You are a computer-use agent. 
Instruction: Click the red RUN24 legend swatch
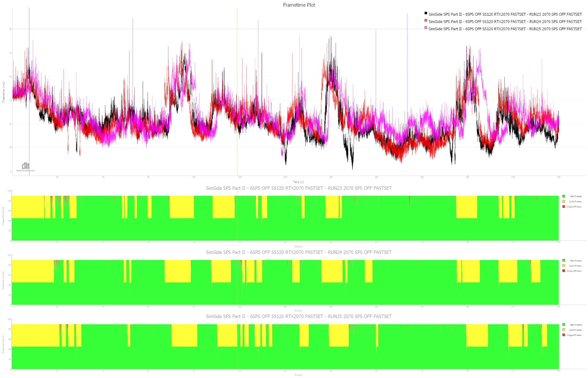click(426, 21)
